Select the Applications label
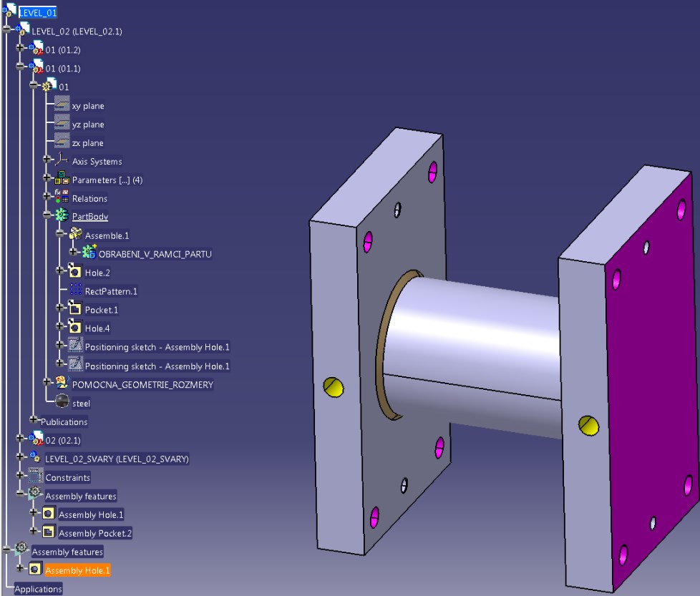The image size is (700, 596). (39, 589)
